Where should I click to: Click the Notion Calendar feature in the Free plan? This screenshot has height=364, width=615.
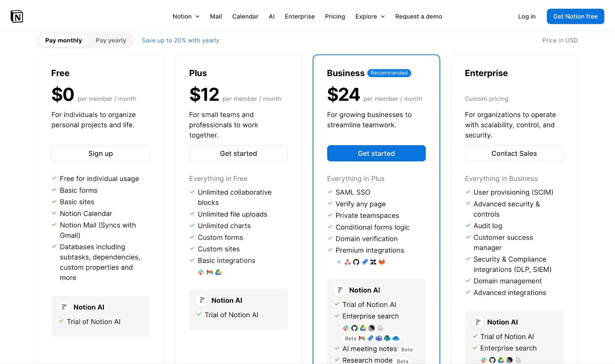click(86, 213)
